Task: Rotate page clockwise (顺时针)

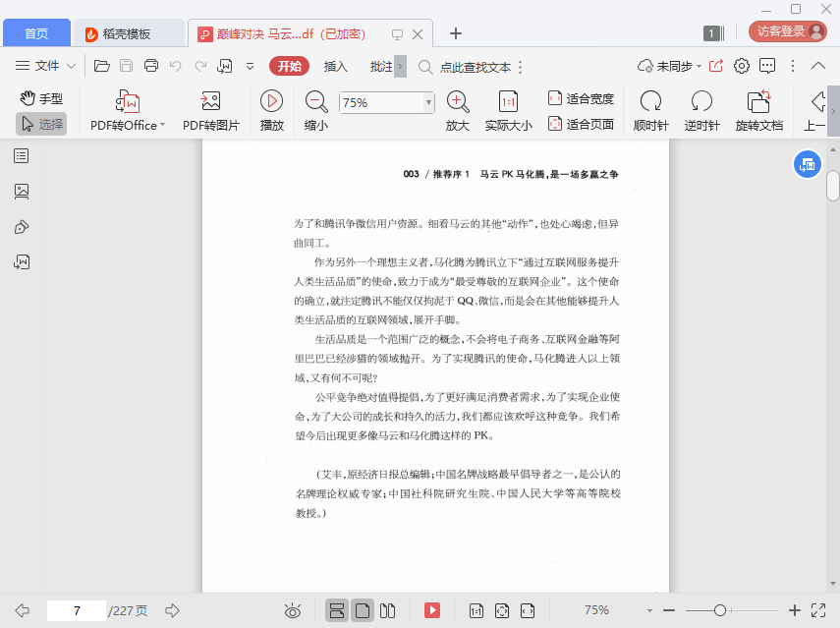Action: click(x=651, y=111)
